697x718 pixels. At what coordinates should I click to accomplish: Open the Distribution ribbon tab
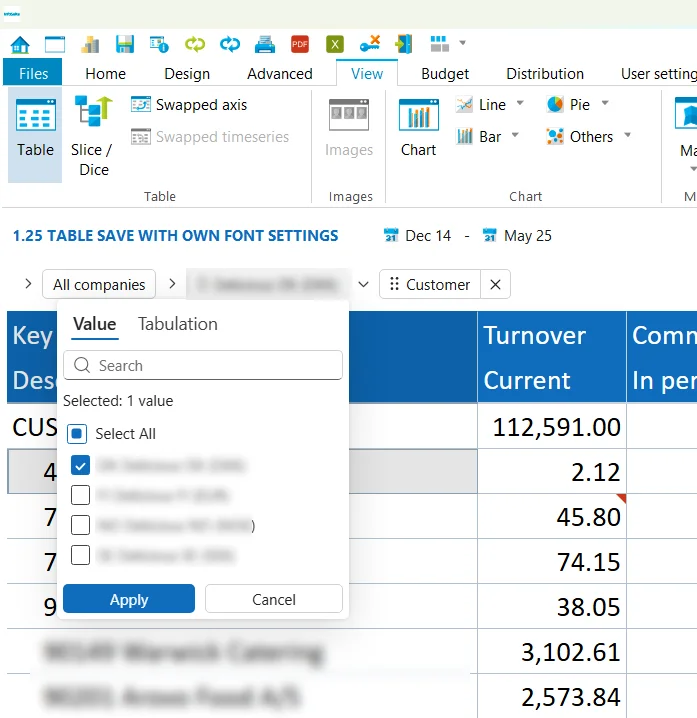click(x=545, y=74)
